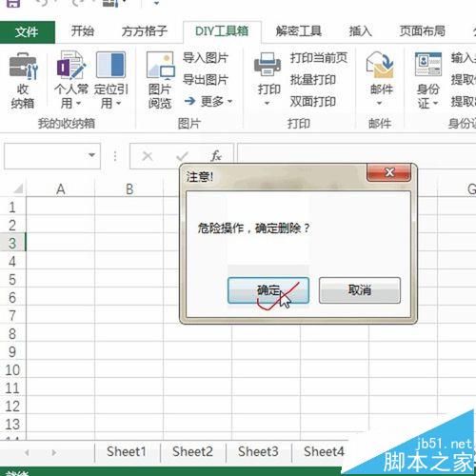This screenshot has width=476, height=476.
Task: Close the 注意! dialog with X
Action: click(389, 172)
